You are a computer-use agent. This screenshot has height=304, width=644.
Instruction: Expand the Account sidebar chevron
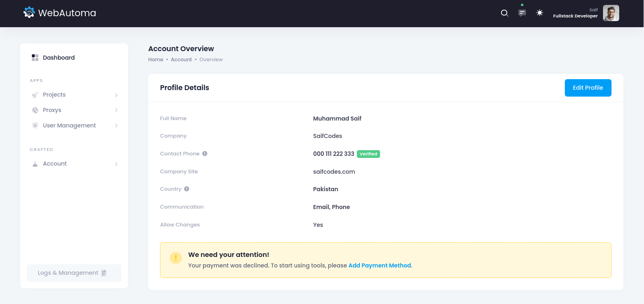[116, 164]
